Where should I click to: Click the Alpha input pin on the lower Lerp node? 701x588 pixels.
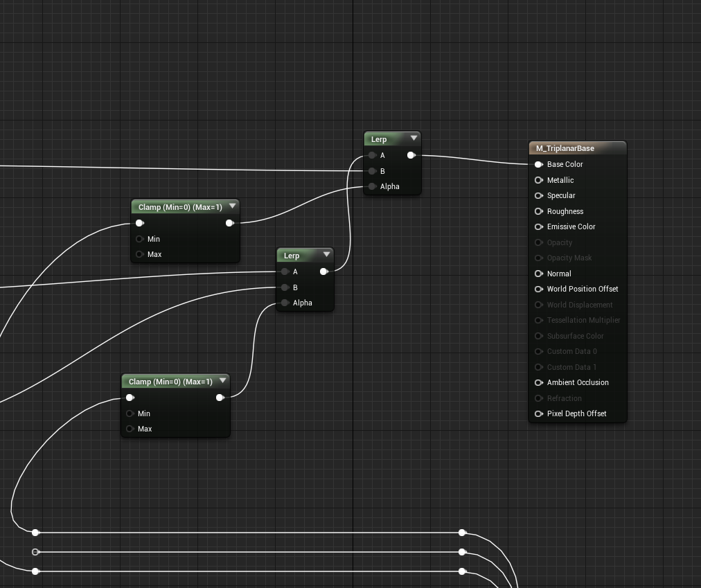tap(285, 303)
